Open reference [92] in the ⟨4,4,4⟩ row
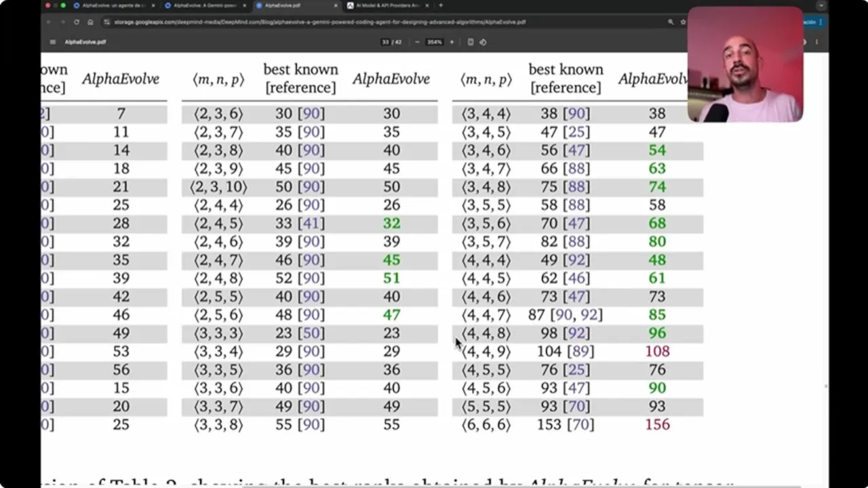The image size is (868, 488). [576, 260]
